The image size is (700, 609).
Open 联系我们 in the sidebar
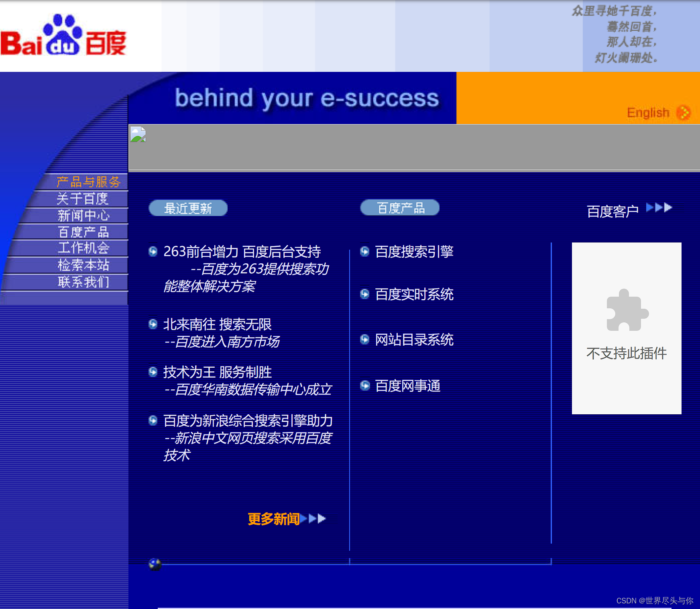tap(83, 282)
